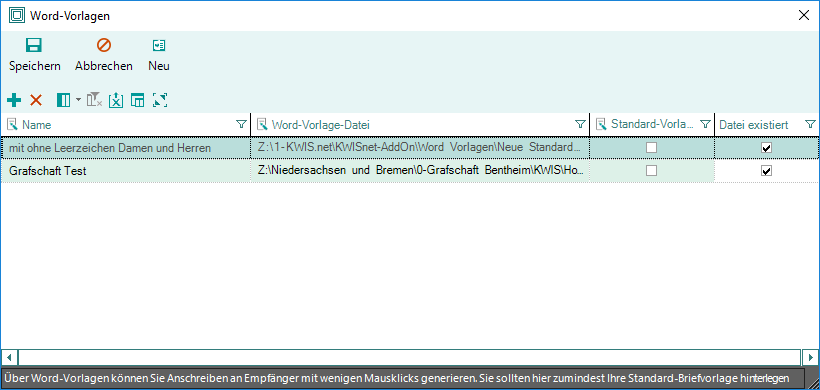Image resolution: width=820 pixels, height=390 pixels.
Task: Click the table layout icon
Action: 138,100
